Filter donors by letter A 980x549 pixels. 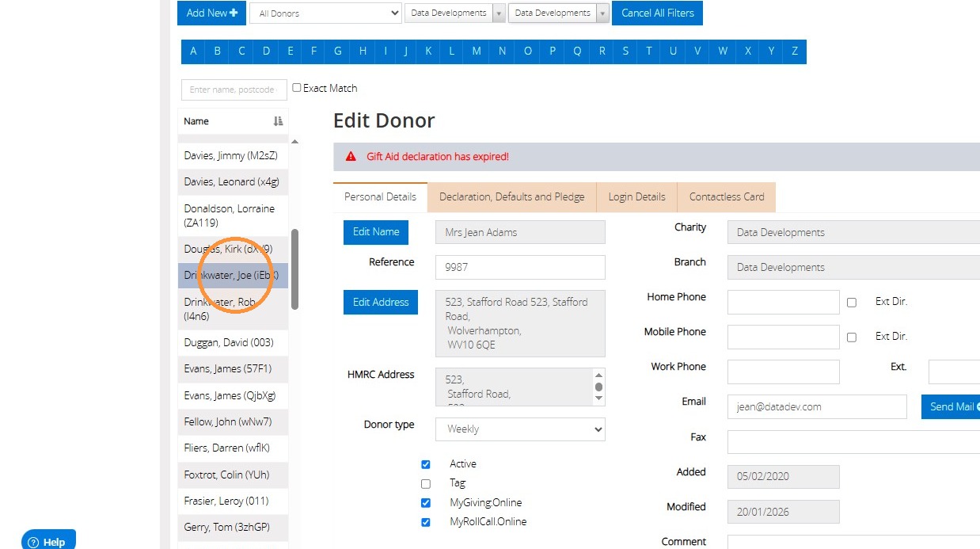(193, 51)
